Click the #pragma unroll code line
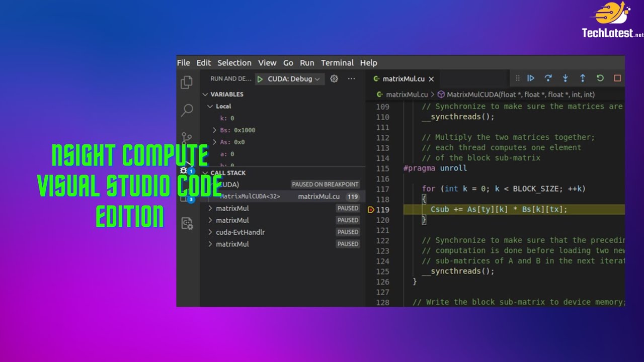 435,168
